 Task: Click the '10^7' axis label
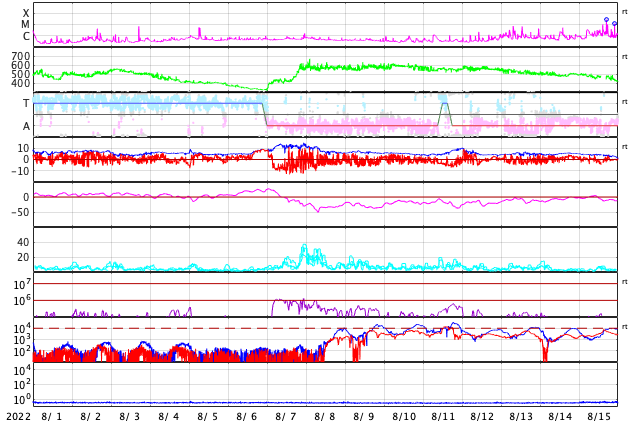click(22, 284)
